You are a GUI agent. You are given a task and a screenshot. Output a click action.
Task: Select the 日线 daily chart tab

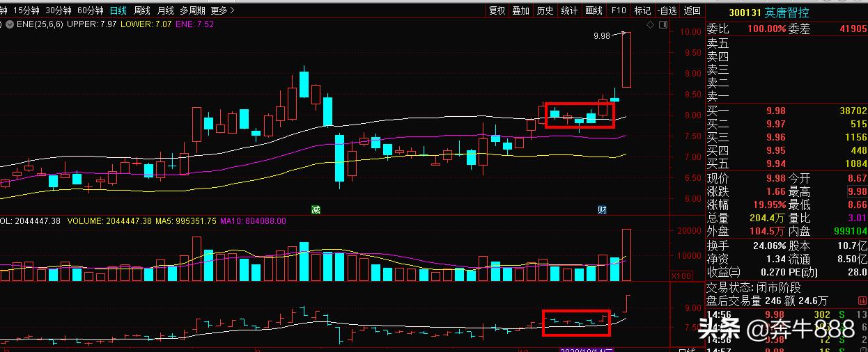tap(118, 10)
